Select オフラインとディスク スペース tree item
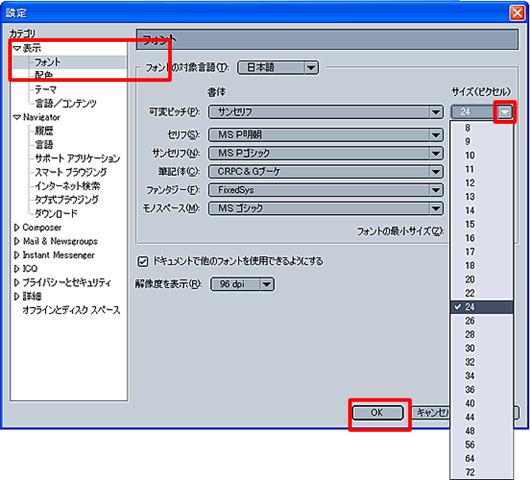Screen dimensions: 530x480 tap(71, 310)
